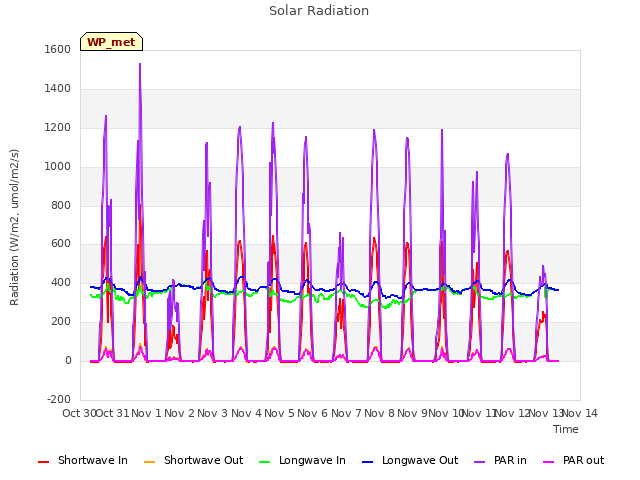Image resolution: width=640 pixels, height=480 pixels.
Task: Click the 600 y-axis tick label
Action: (x=61, y=244)
